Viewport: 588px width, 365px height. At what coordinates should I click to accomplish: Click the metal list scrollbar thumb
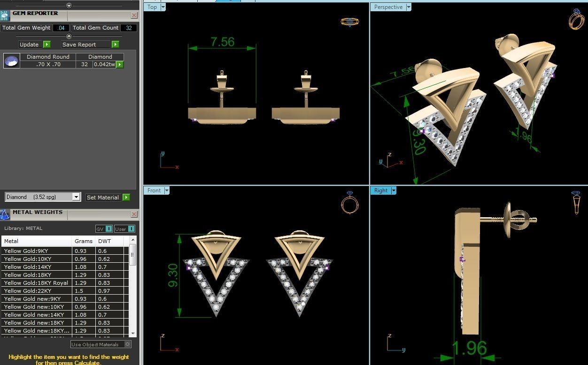click(x=133, y=255)
